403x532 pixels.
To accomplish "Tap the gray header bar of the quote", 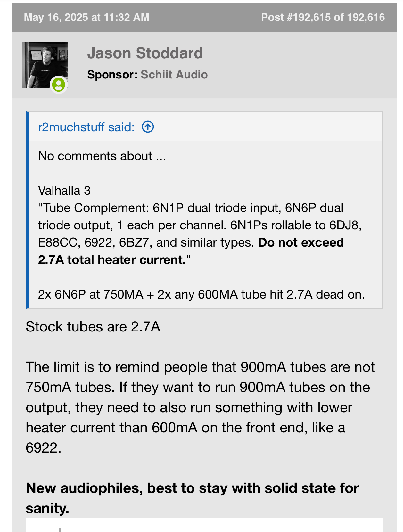I will tap(205, 127).
